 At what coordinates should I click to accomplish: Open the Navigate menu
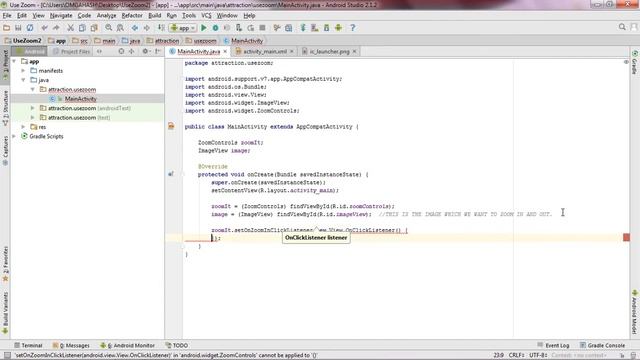pyautogui.click(x=61, y=16)
